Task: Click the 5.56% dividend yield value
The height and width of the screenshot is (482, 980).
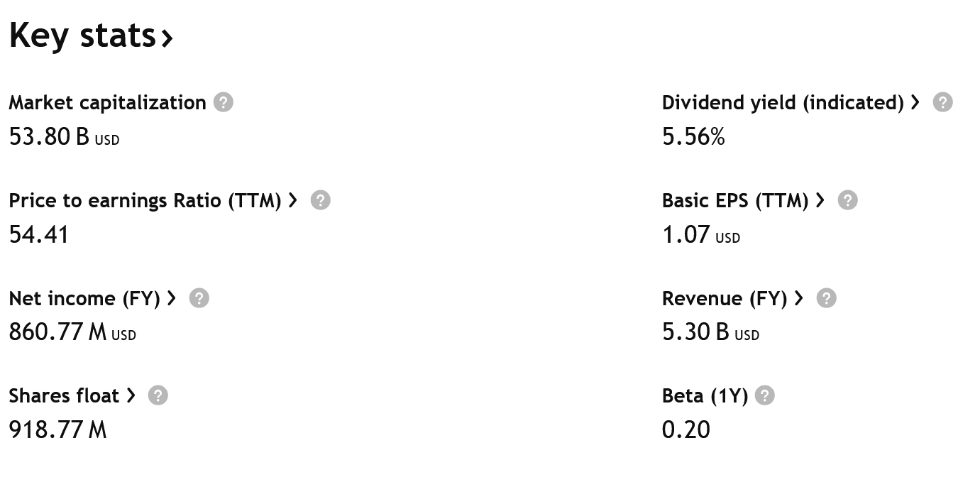Action: click(x=693, y=137)
